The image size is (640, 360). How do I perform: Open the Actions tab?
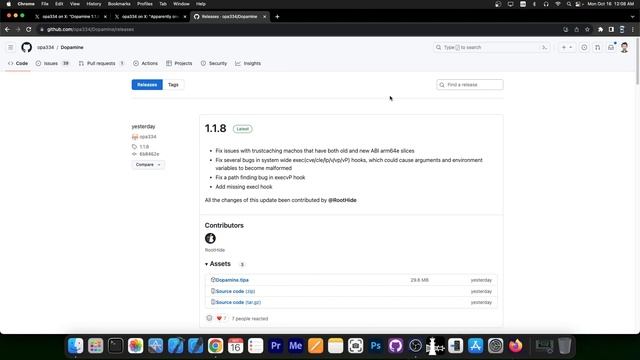[145, 63]
